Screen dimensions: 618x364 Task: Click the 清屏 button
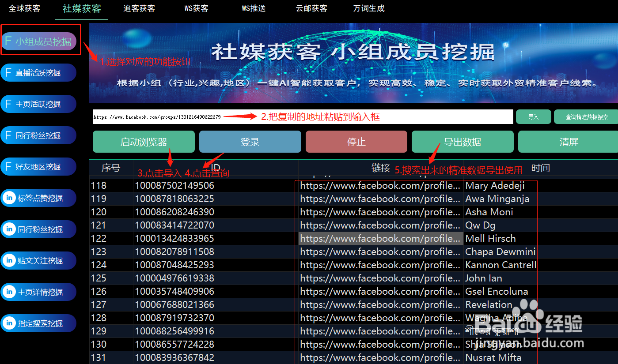pyautogui.click(x=569, y=142)
